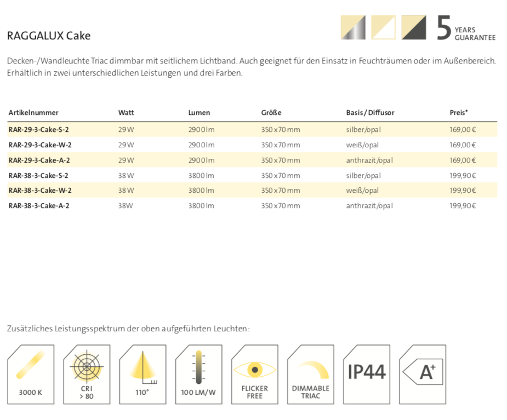Click weiß/opal in the RAR-38-3-Cake-W-2 row
The height and width of the screenshot is (420, 507).
[x=362, y=191]
